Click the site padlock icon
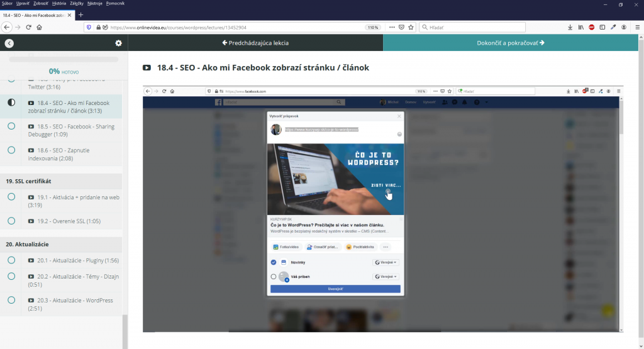 [99, 28]
